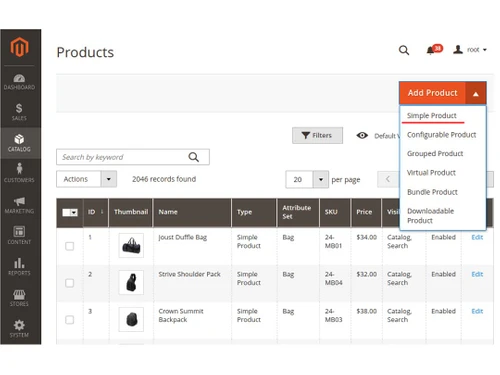Sort by the Name column header
This screenshot has width=500, height=375.
point(192,212)
